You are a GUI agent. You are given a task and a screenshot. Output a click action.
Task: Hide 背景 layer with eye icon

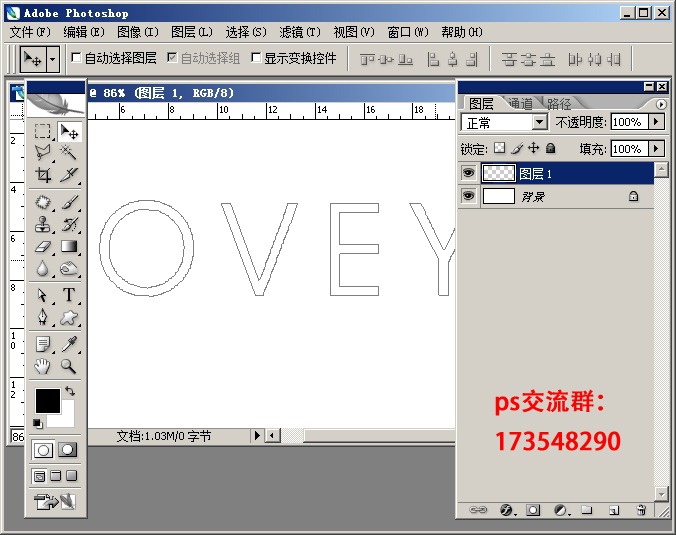(468, 196)
